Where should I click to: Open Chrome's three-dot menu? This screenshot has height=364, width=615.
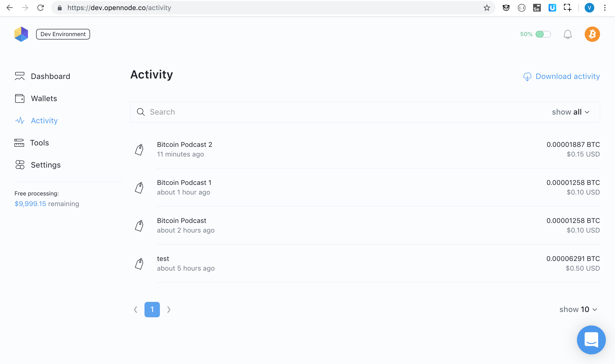click(605, 8)
